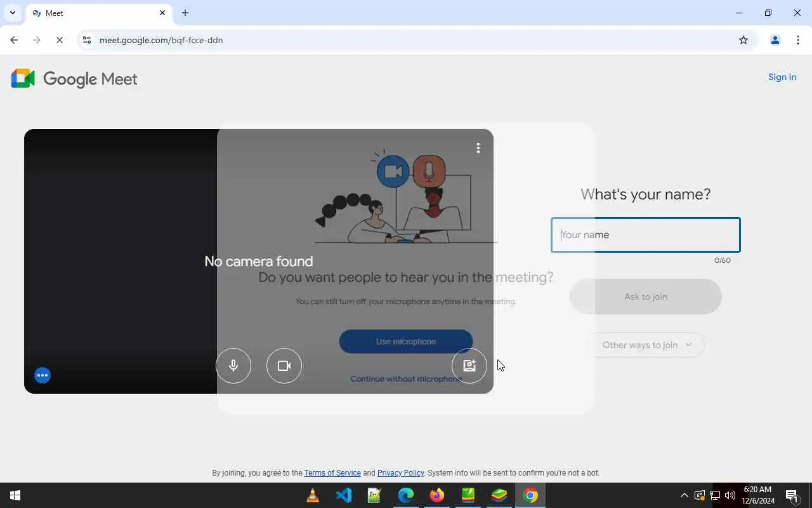Screen dimensions: 812x508
Task: Click the Google Meet logo
Action: pos(74,79)
